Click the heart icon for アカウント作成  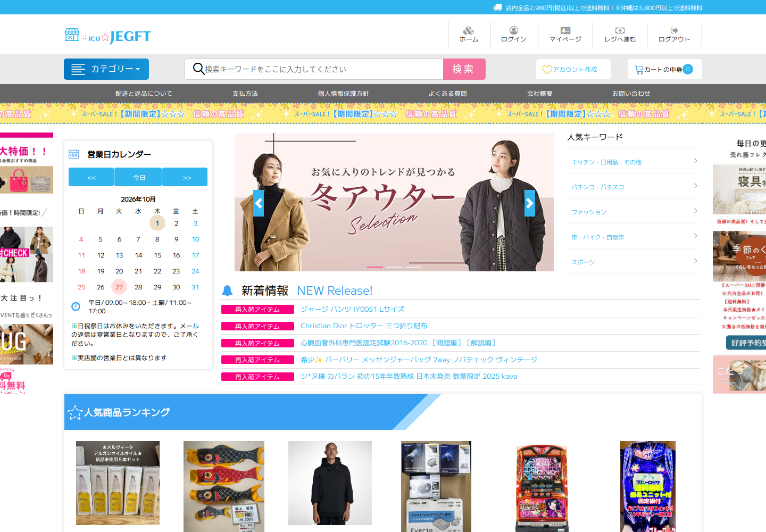tap(547, 70)
